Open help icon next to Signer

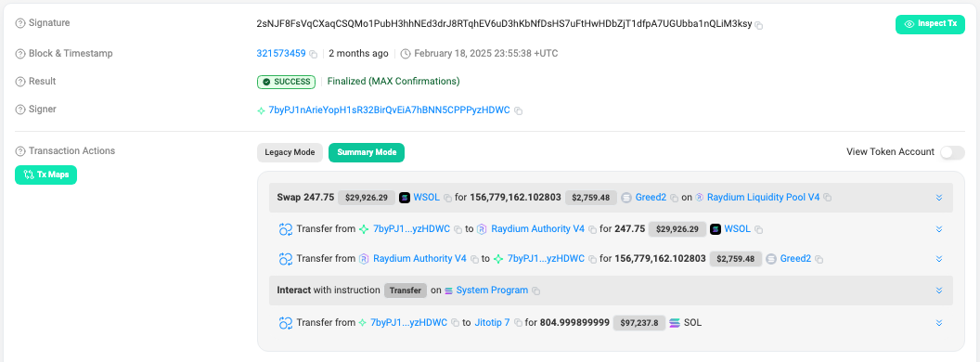tap(20, 110)
